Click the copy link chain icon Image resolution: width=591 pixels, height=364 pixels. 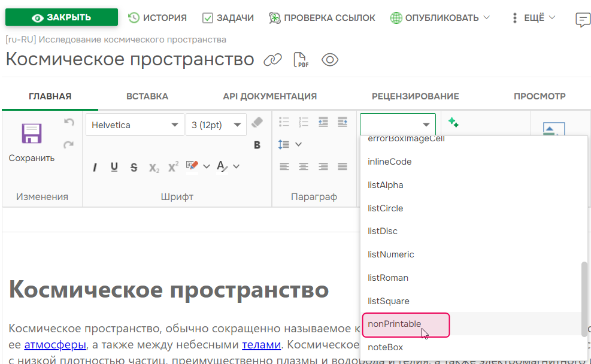click(x=272, y=59)
